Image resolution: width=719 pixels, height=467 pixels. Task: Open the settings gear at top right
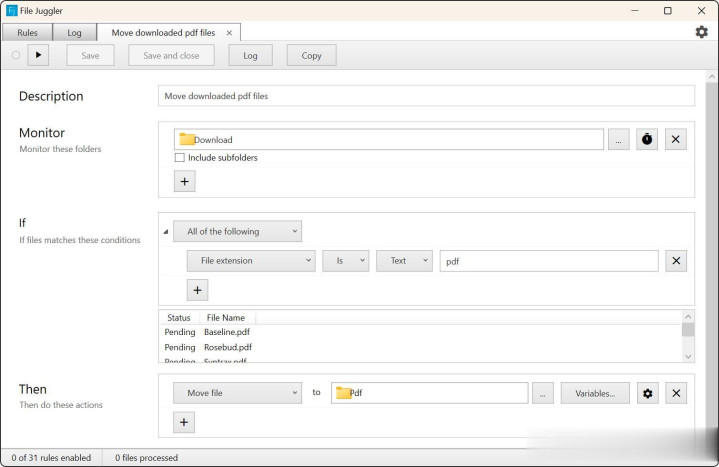click(701, 32)
